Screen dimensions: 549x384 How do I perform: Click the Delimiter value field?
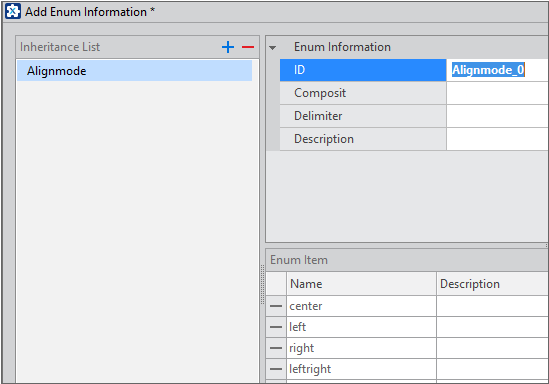pyautogui.click(x=497, y=116)
